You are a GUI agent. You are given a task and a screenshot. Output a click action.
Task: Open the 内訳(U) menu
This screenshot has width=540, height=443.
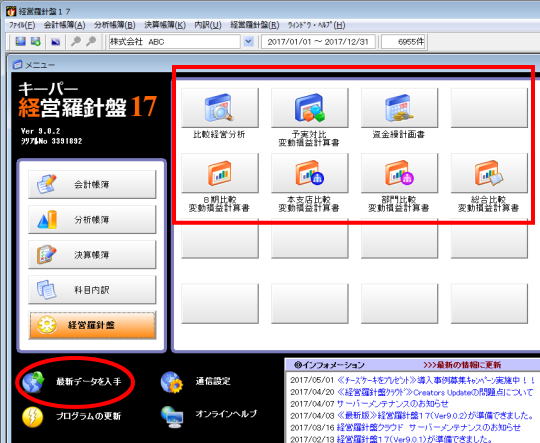[x=208, y=25]
